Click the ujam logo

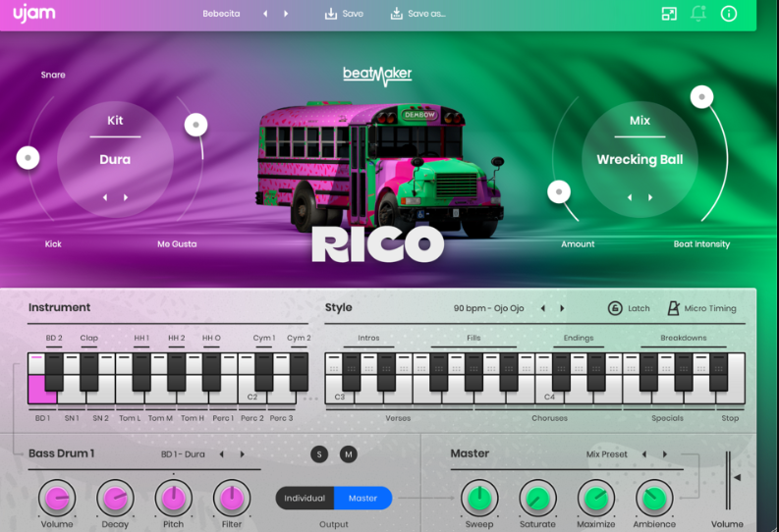coord(33,14)
